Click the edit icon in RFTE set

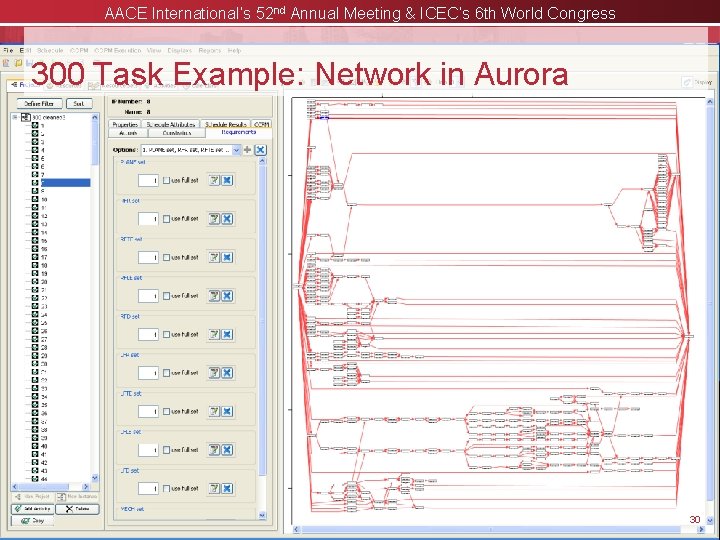tap(214, 257)
